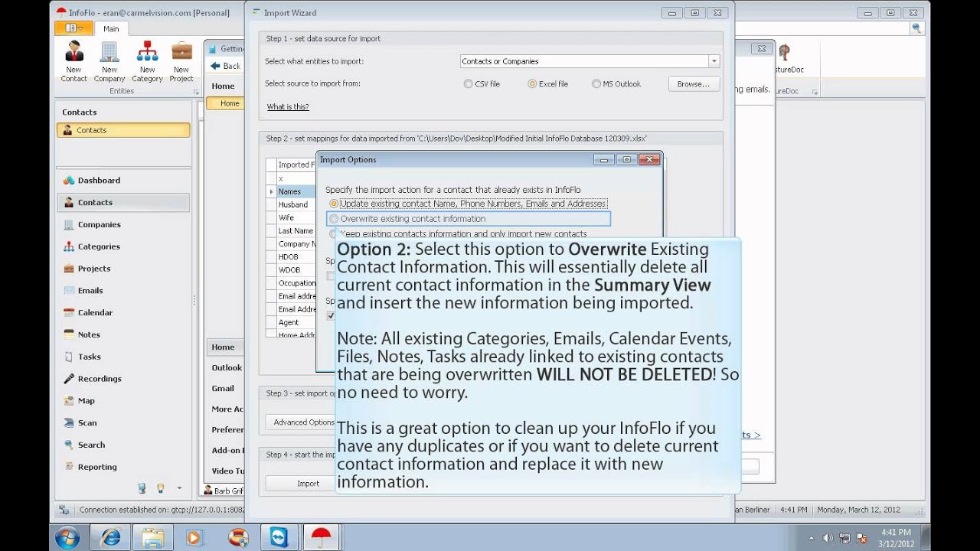Open Internet Explorer from the taskbar
Viewport: 980px width, 551px height.
[x=110, y=537]
